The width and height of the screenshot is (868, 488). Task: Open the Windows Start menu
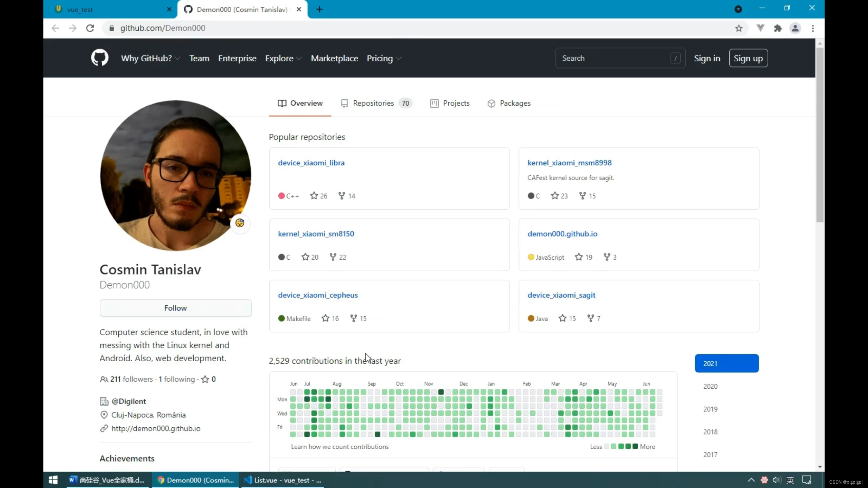click(x=53, y=480)
